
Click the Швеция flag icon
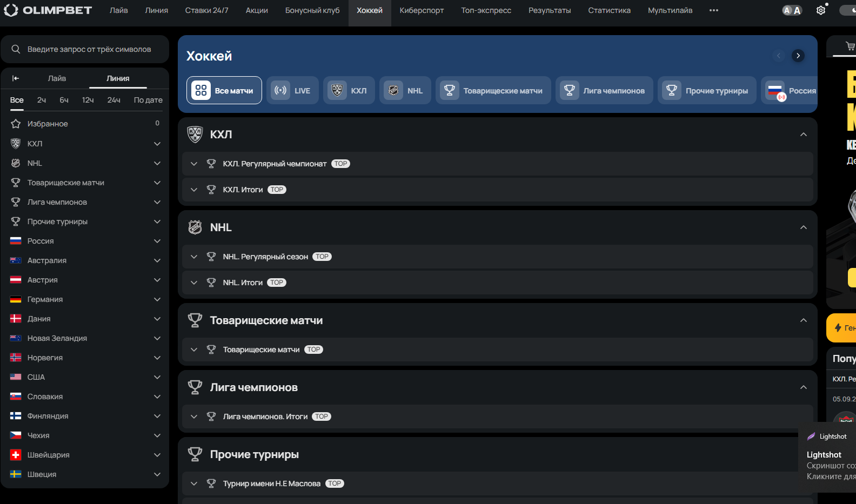click(16, 474)
